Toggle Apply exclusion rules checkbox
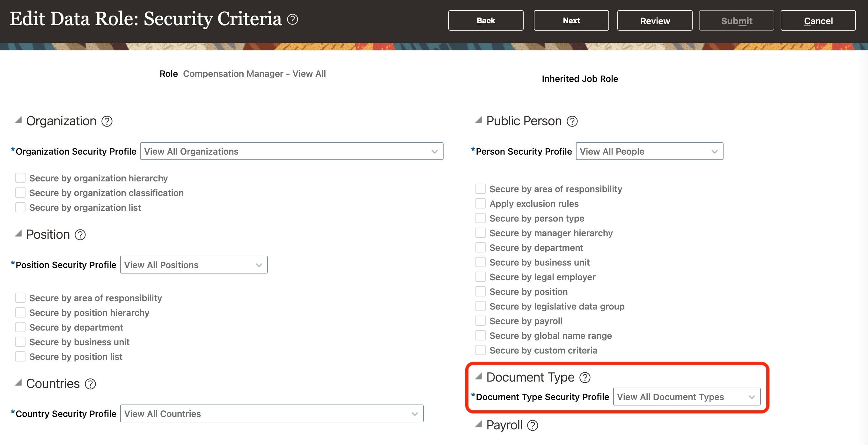Image resolution: width=868 pixels, height=445 pixels. 481,203
